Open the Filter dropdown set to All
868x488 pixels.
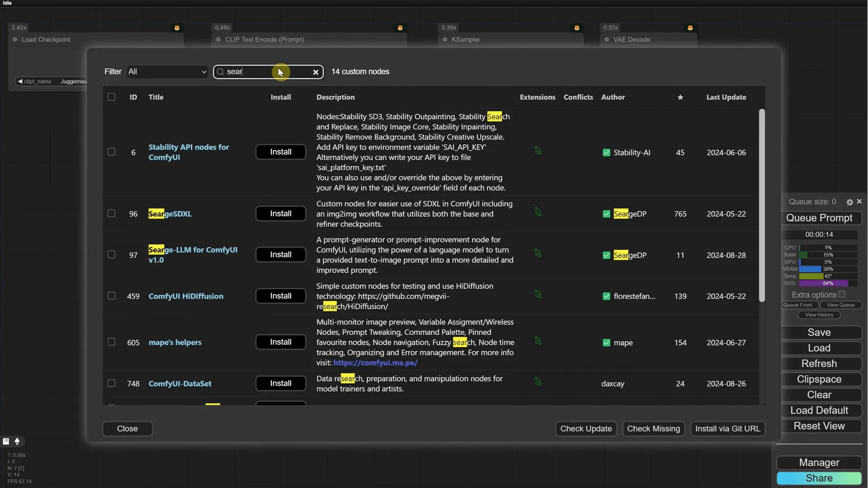167,71
